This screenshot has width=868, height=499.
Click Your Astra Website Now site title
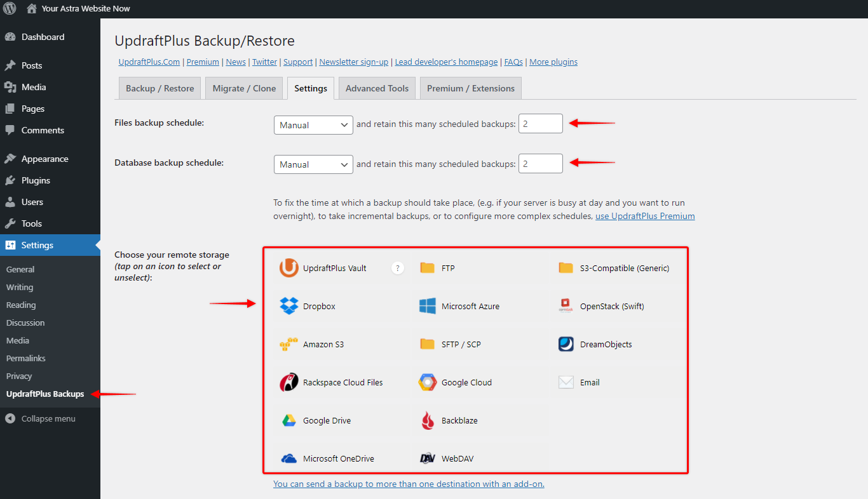[x=86, y=9]
